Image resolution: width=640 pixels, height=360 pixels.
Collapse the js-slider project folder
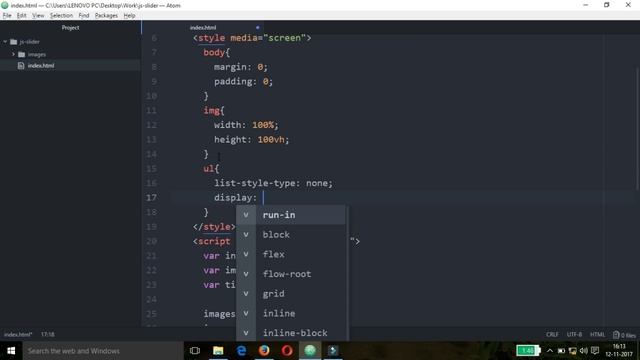5,42
